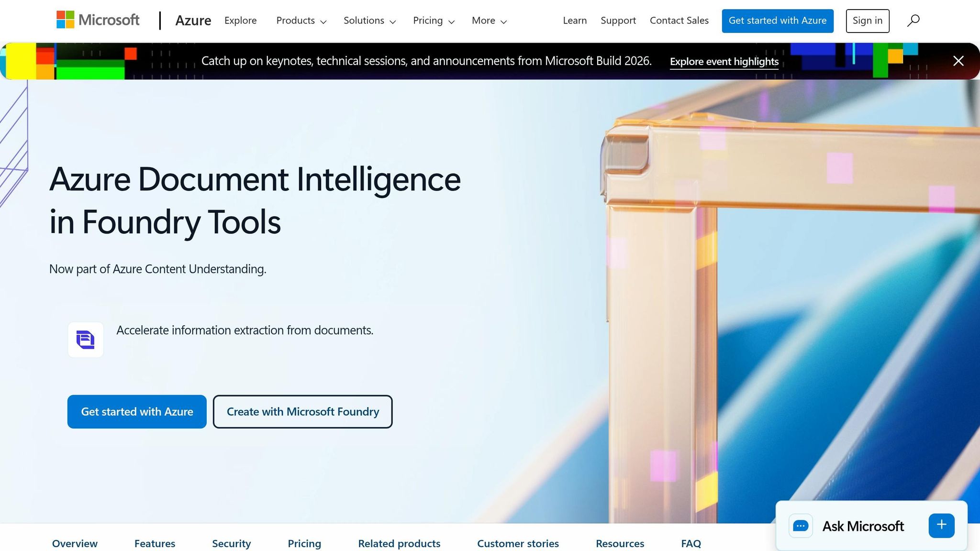Click Contact Sales
Viewport: 980px width, 551px height.
[679, 21]
